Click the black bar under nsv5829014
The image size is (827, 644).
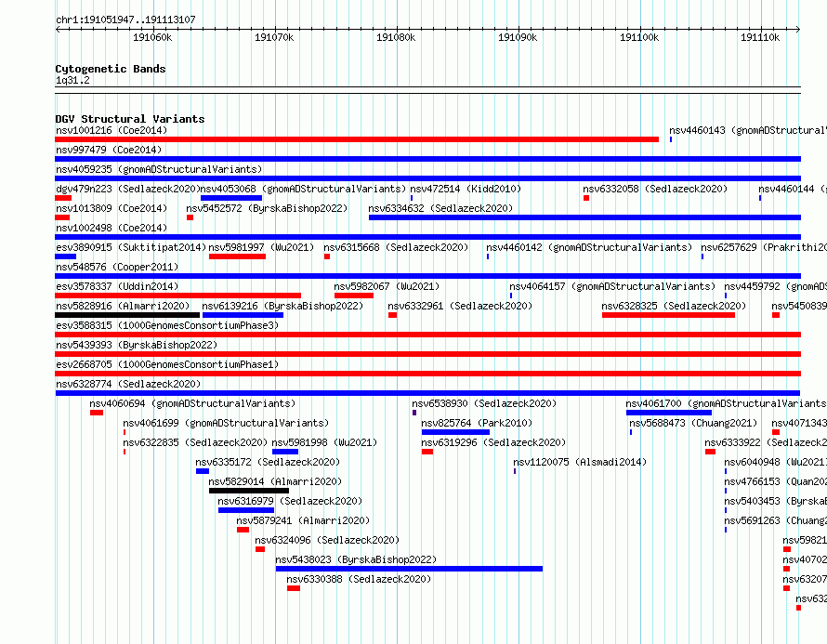coord(249,491)
